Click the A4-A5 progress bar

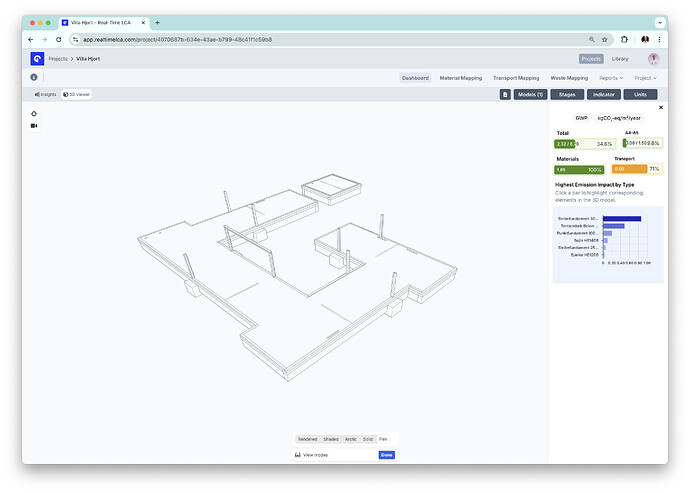[x=642, y=143]
